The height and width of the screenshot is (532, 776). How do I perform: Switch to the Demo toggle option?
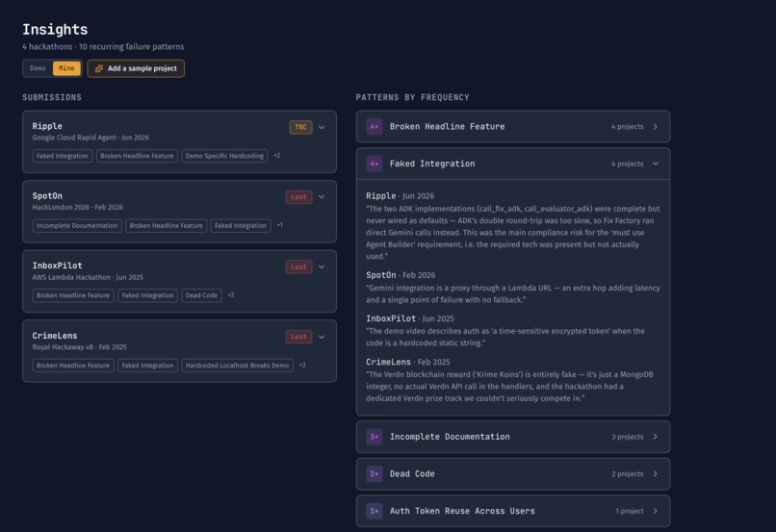38,68
